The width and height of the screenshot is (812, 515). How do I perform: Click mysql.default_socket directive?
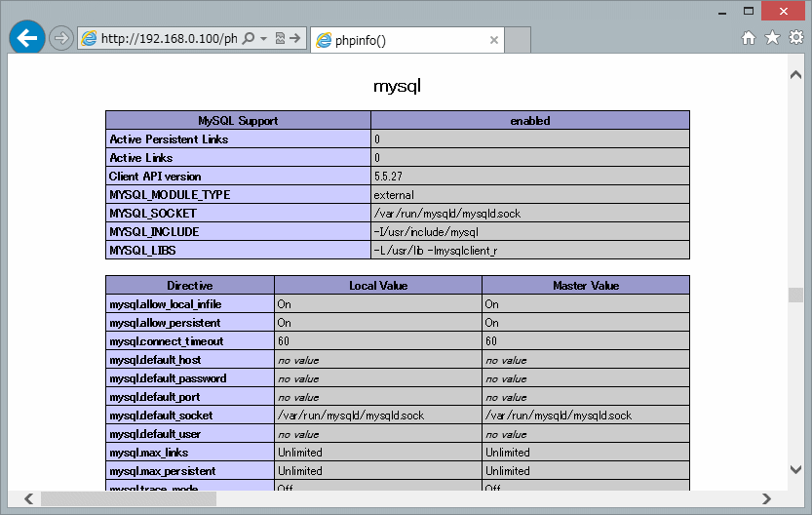point(161,416)
